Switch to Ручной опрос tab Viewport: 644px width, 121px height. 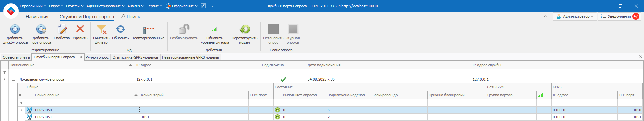(97, 57)
